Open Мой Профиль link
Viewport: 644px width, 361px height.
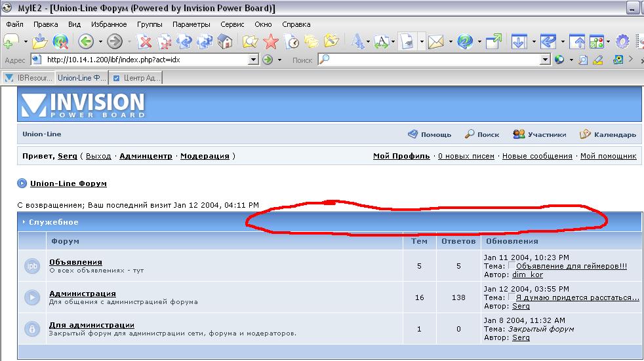pyautogui.click(x=401, y=156)
